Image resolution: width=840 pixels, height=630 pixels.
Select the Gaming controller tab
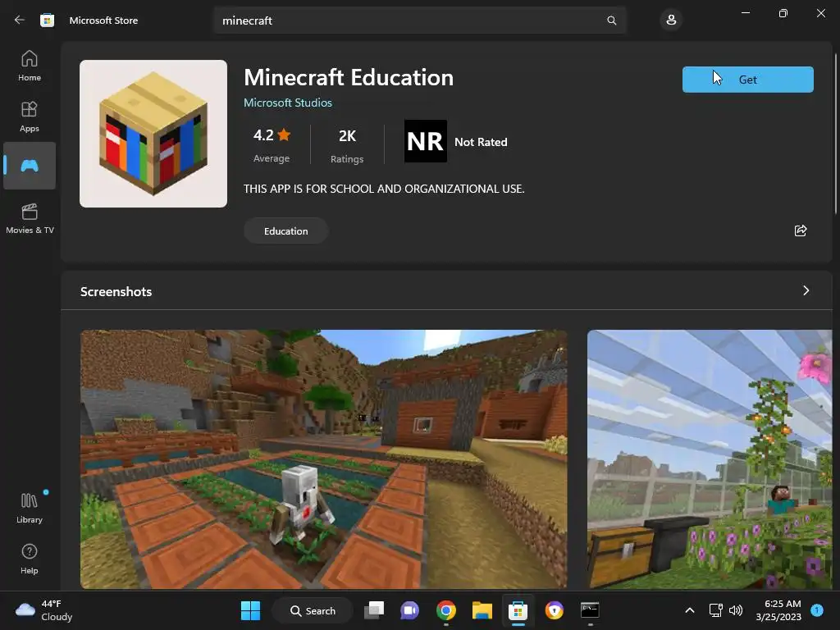(30, 166)
